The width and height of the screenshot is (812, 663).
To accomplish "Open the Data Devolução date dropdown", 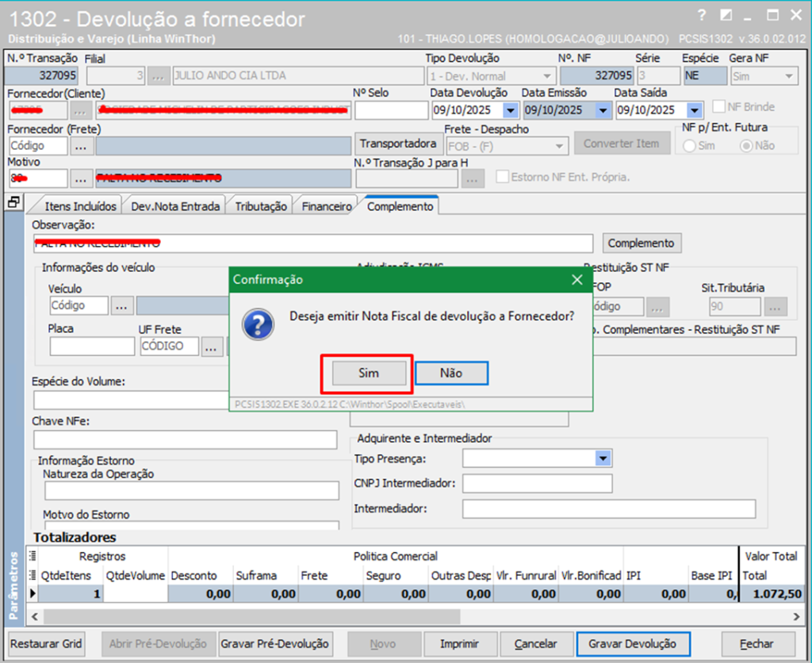I will (510, 110).
